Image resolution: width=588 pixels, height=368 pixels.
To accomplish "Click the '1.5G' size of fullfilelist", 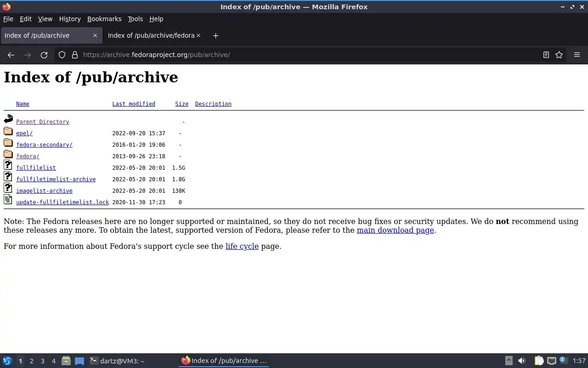I will (179, 168).
